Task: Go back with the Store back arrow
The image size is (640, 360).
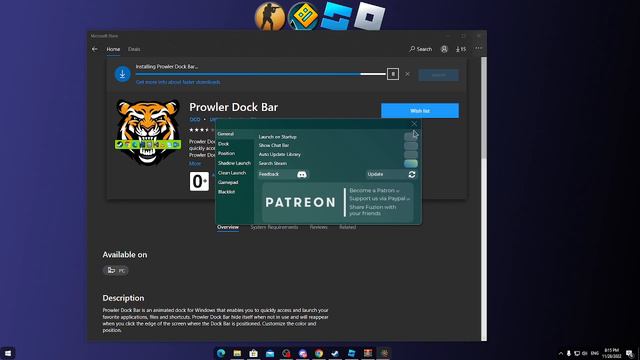Action: [95, 49]
